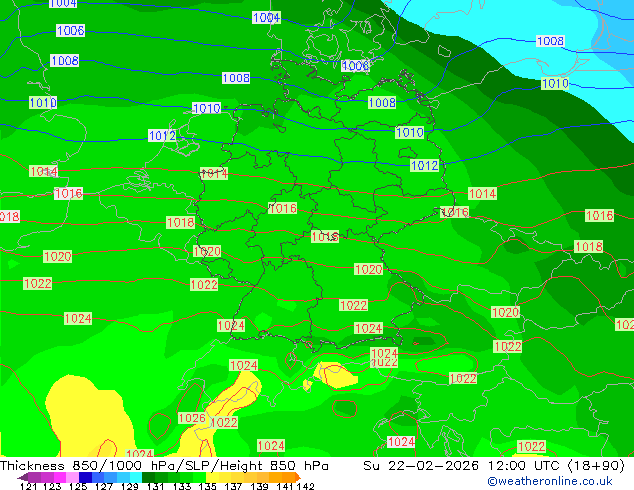Pick the deep orange legend swatch above 141
634x490 pixels.
[x=289, y=477]
